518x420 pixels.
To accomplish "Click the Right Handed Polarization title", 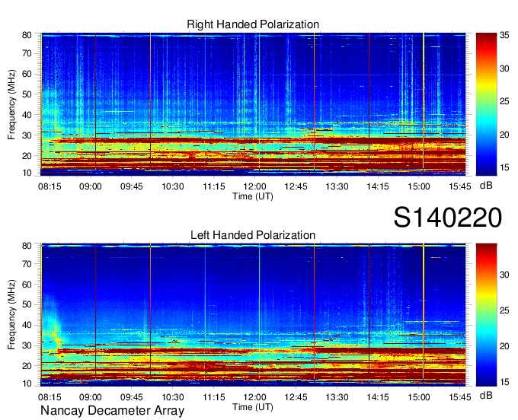I will click(253, 24).
